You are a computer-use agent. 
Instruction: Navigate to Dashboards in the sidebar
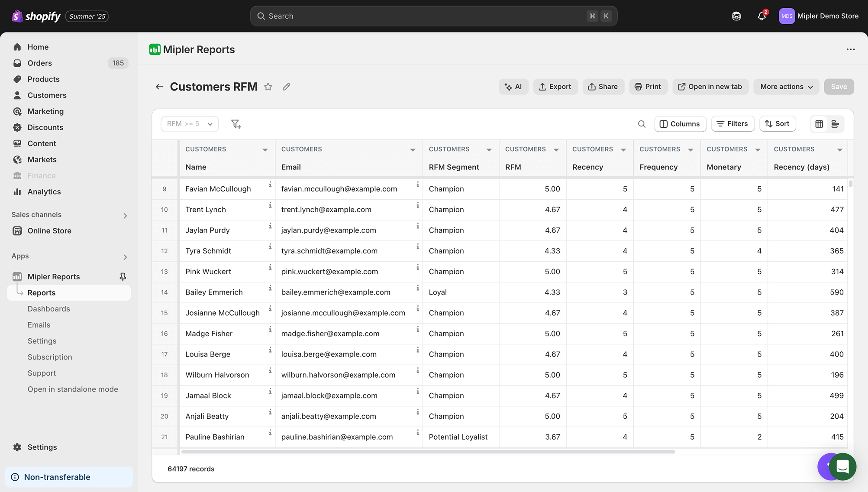(x=48, y=308)
